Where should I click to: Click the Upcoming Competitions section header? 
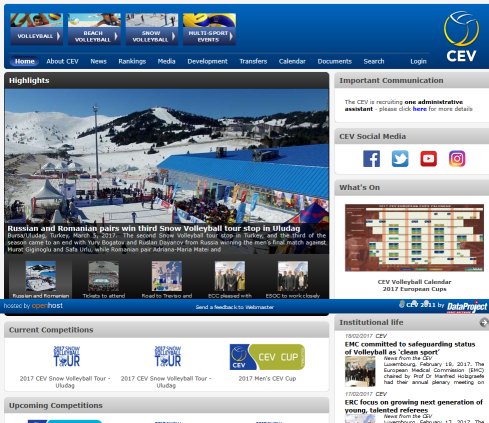(56, 405)
